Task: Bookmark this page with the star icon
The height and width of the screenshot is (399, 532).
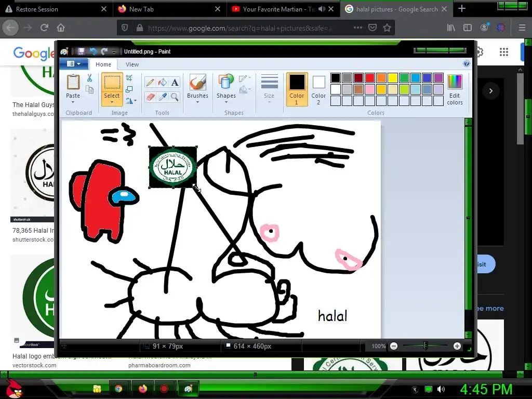Action: [387, 28]
